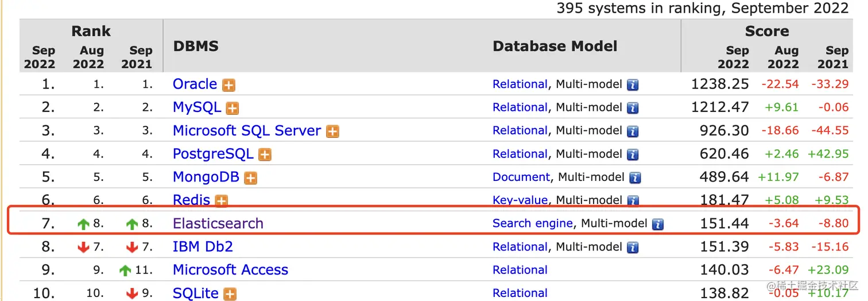Click the DBMS column header
The image size is (868, 301).
coord(196,46)
